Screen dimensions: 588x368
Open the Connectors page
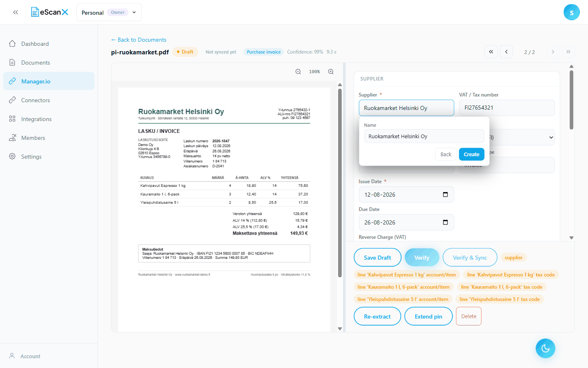[x=49, y=100]
